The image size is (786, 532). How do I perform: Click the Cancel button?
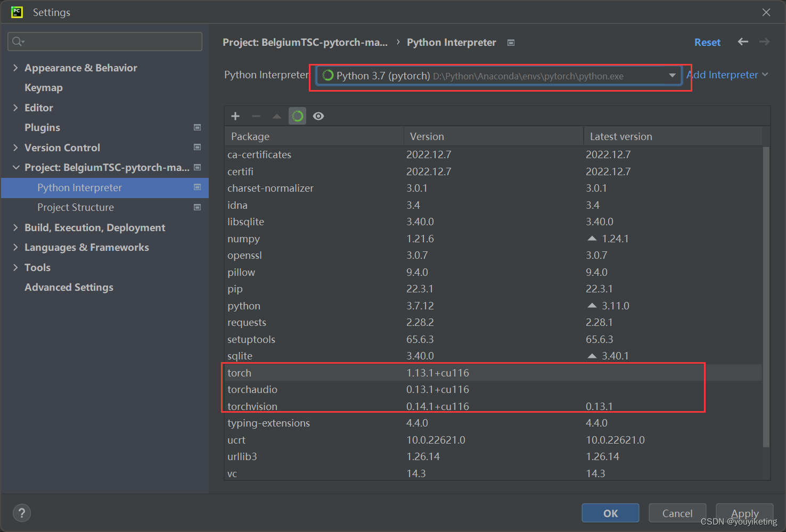click(x=677, y=513)
